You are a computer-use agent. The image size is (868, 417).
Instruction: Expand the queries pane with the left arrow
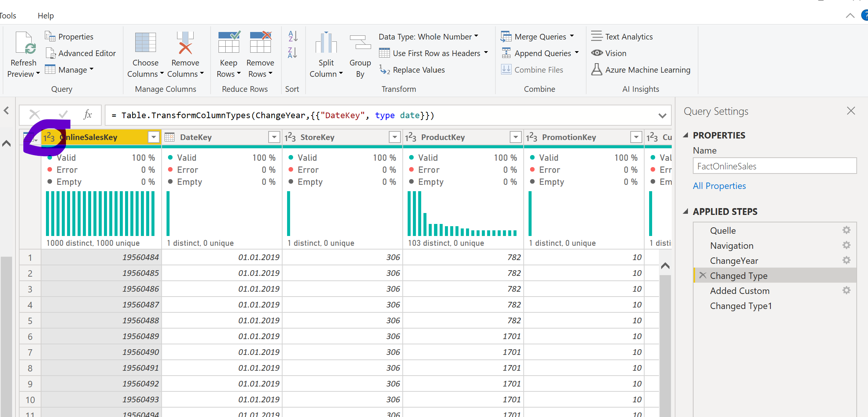click(x=6, y=111)
